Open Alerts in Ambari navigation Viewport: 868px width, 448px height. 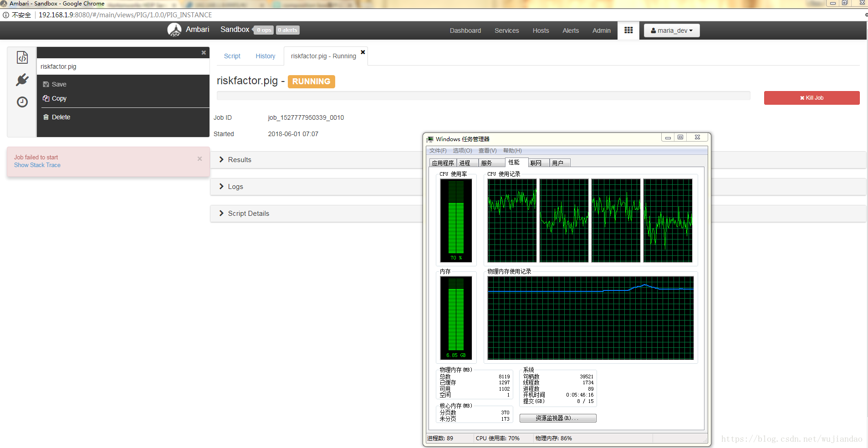pyautogui.click(x=571, y=31)
